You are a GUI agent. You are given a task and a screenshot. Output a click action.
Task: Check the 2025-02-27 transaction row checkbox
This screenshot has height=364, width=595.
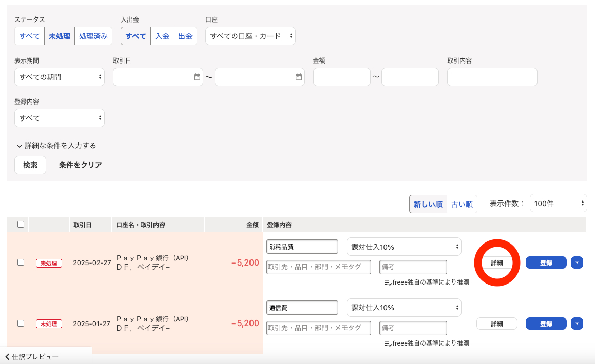pos(20,262)
